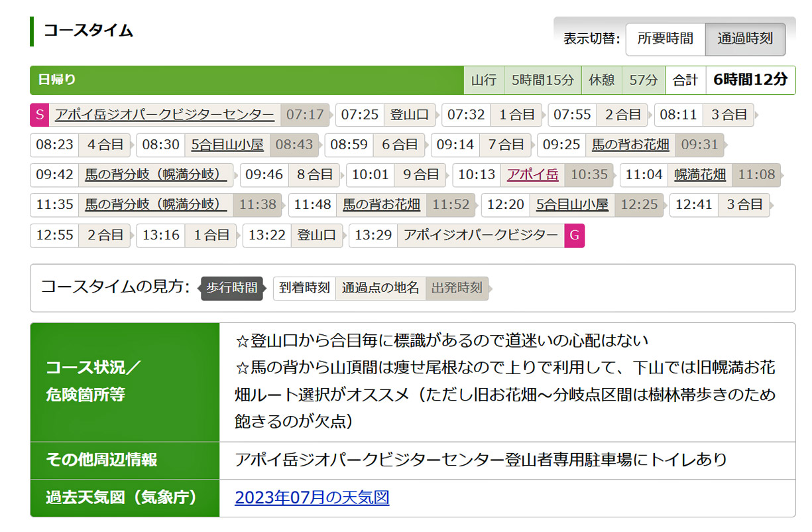Open 5合目山小屋 link at 08:30
The image size is (812, 532).
(x=227, y=145)
